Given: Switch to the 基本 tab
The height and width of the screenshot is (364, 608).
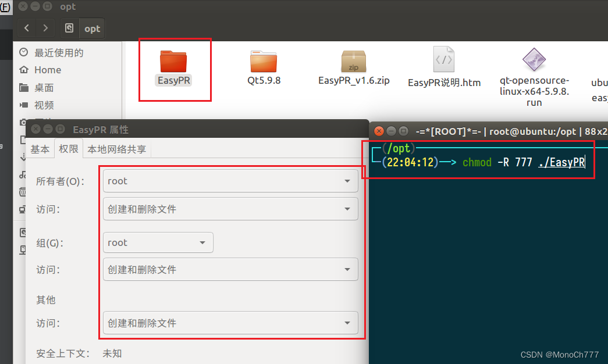Looking at the screenshot, I should (40, 148).
